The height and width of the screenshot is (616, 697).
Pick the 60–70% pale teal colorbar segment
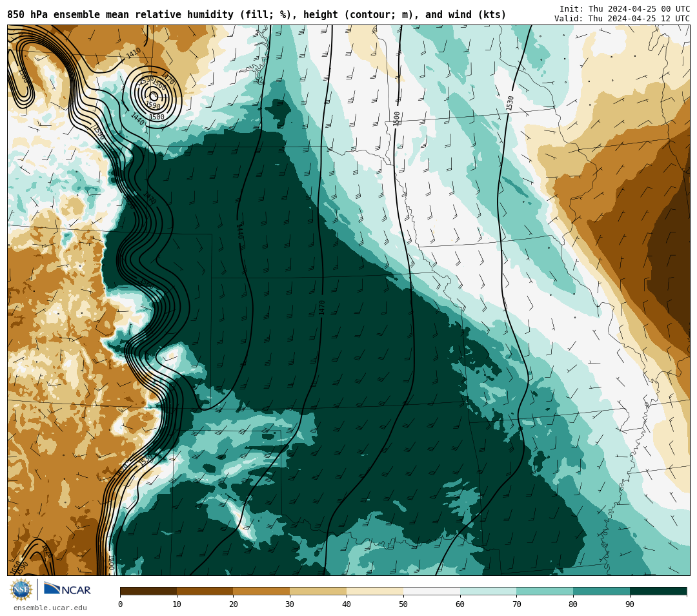click(489, 591)
